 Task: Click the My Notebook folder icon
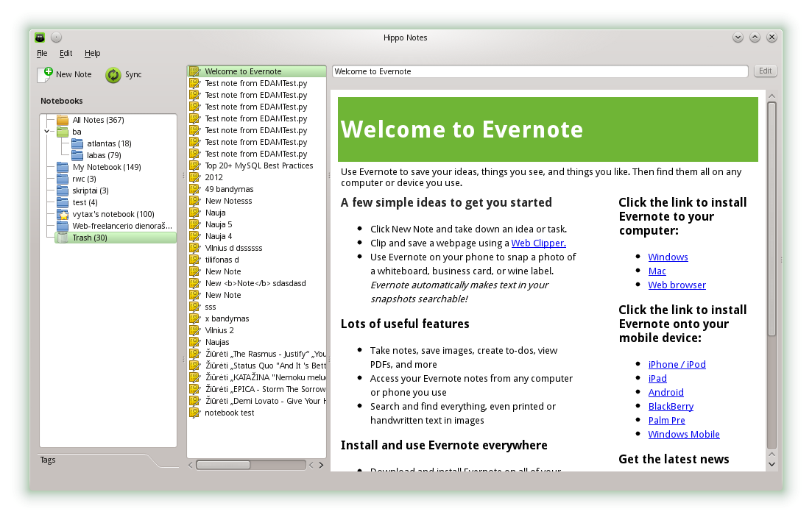tap(63, 167)
